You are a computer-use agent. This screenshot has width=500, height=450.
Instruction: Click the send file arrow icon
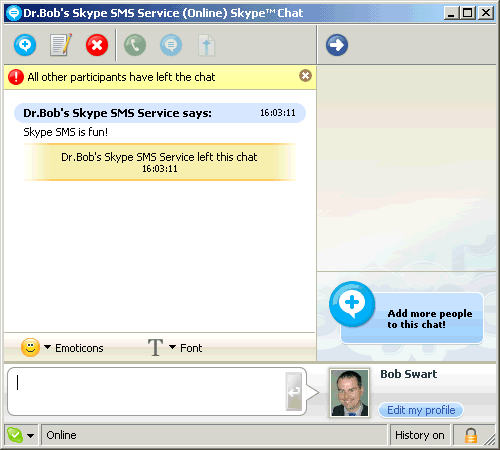[207, 45]
